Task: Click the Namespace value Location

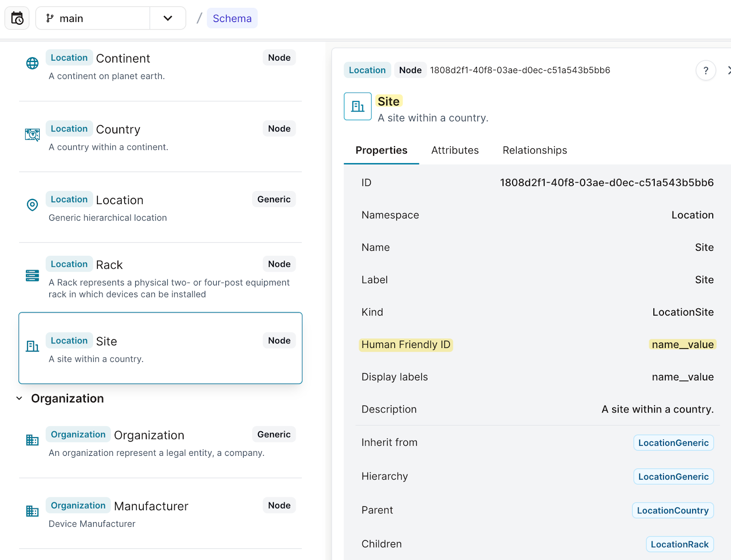Action: (x=693, y=215)
